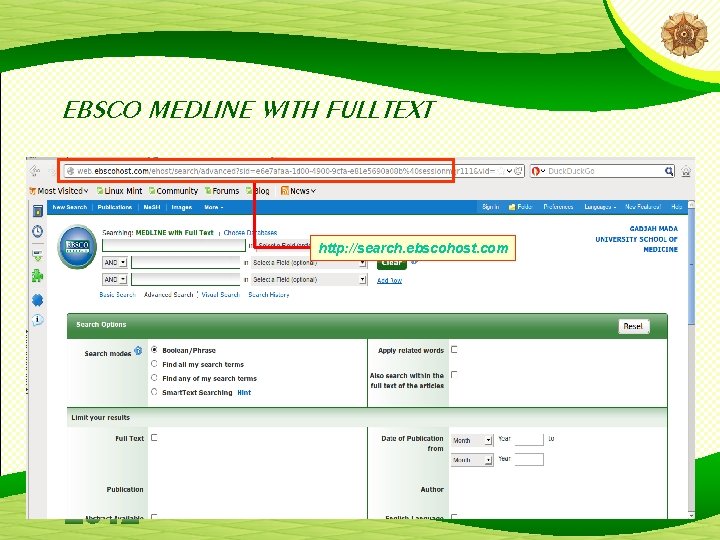This screenshot has height=540, width=720.
Task: Open the DuckDuckGo search engine selector
Action: (538, 171)
